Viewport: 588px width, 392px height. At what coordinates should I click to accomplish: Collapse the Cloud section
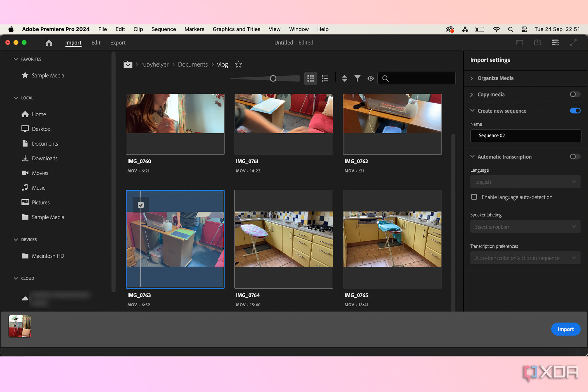coord(16,278)
